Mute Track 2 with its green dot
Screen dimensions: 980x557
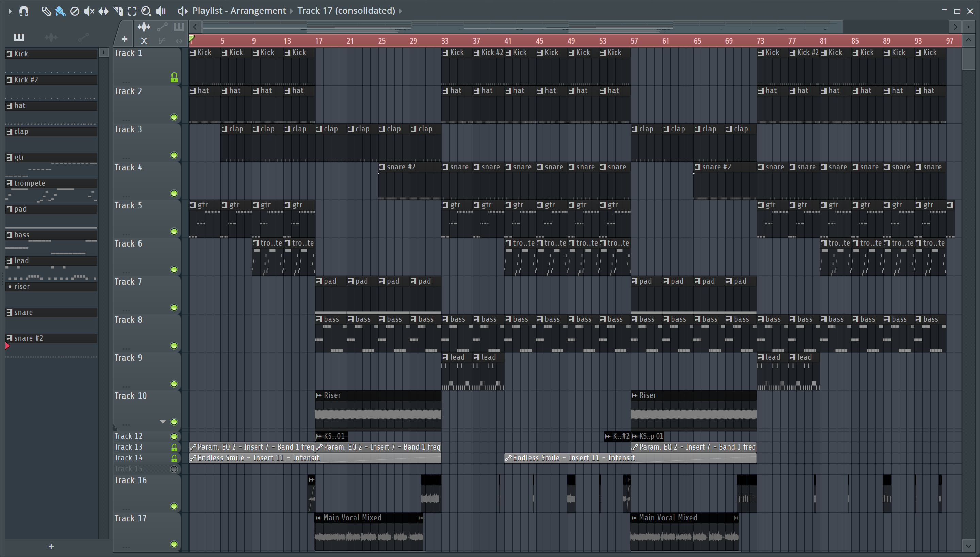[x=174, y=117]
